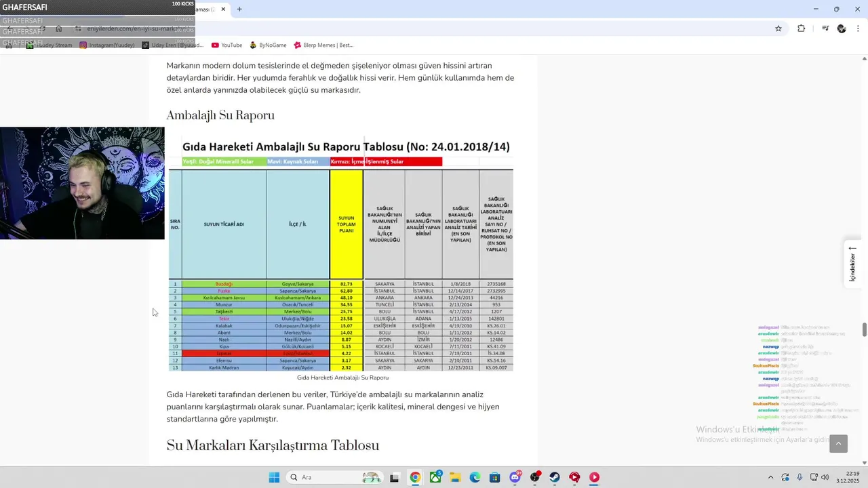Open Discord from the taskbar
This screenshot has height=488, width=868.
(515, 477)
